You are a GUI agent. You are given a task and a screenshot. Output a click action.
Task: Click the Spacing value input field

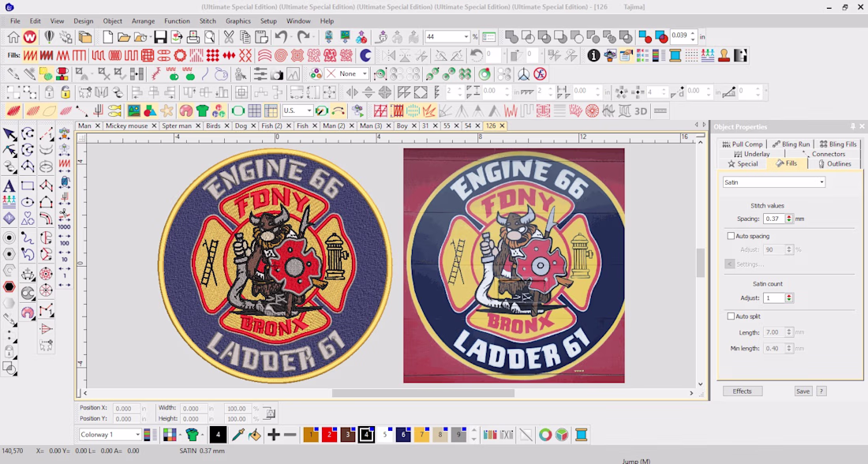[x=774, y=219]
